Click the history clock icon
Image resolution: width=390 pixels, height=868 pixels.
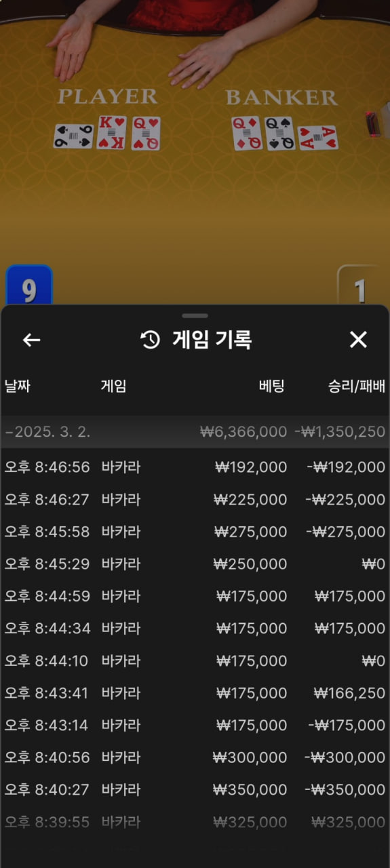pos(150,340)
